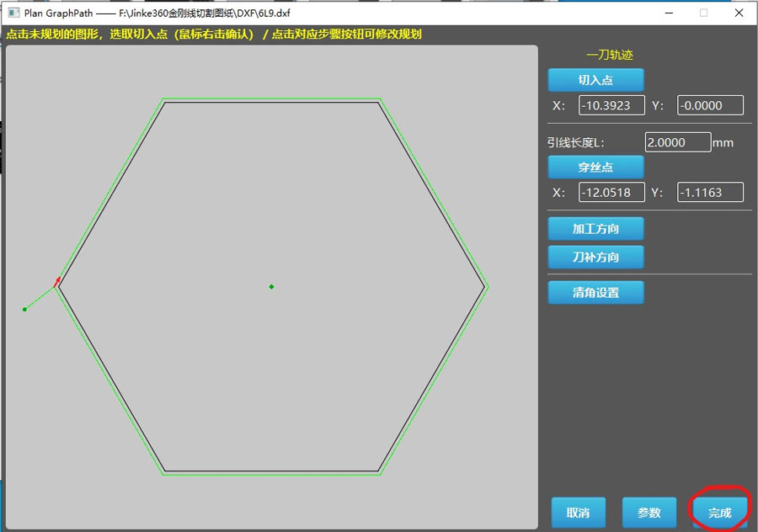Viewport: 758px width, 532px height.
Task: Click the red entry arrow on hexagon
Action: (57, 281)
